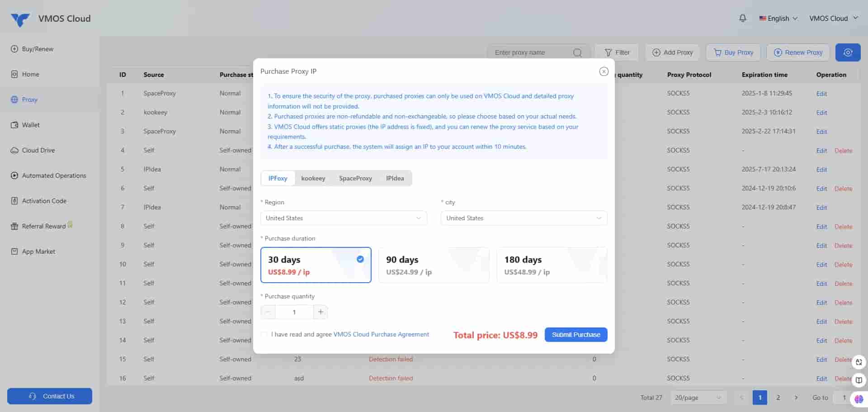This screenshot has height=412, width=868.
Task: Go to next page arrow
Action: (x=796, y=398)
